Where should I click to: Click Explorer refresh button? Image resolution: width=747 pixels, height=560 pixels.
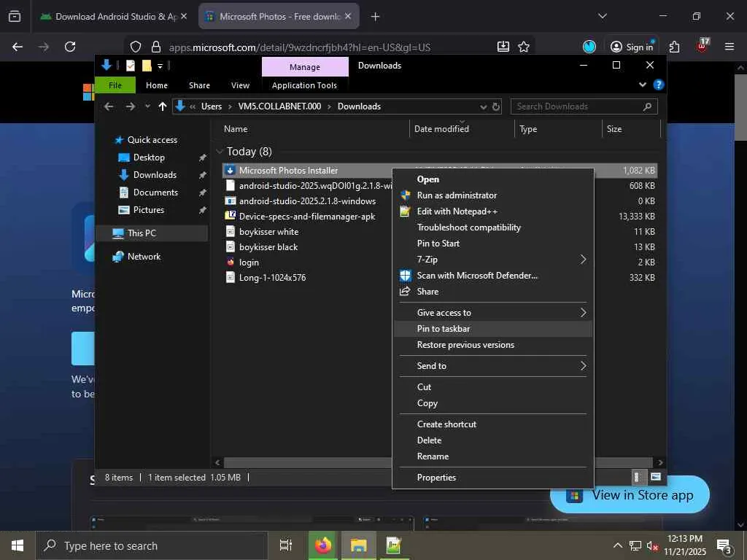pos(496,106)
